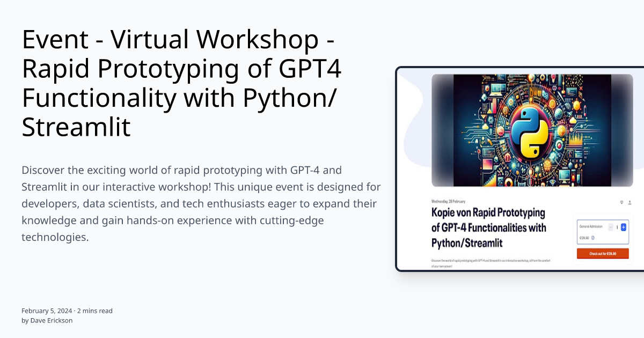Click the 2 mins read label
Viewport: 644px width, 338px height.
95,311
